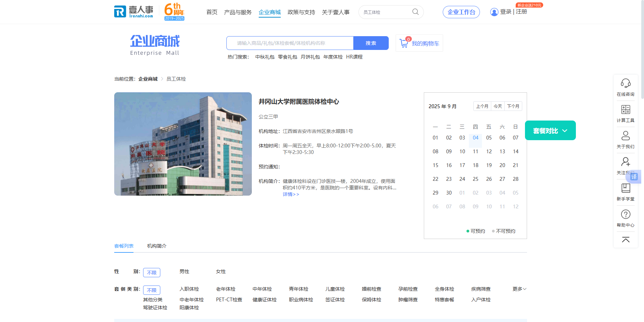Open 关于我们 person icon
644x322 pixels.
(625, 136)
